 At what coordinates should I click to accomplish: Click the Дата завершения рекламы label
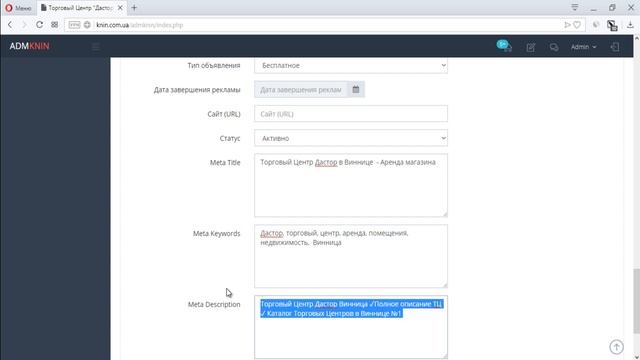(197, 90)
